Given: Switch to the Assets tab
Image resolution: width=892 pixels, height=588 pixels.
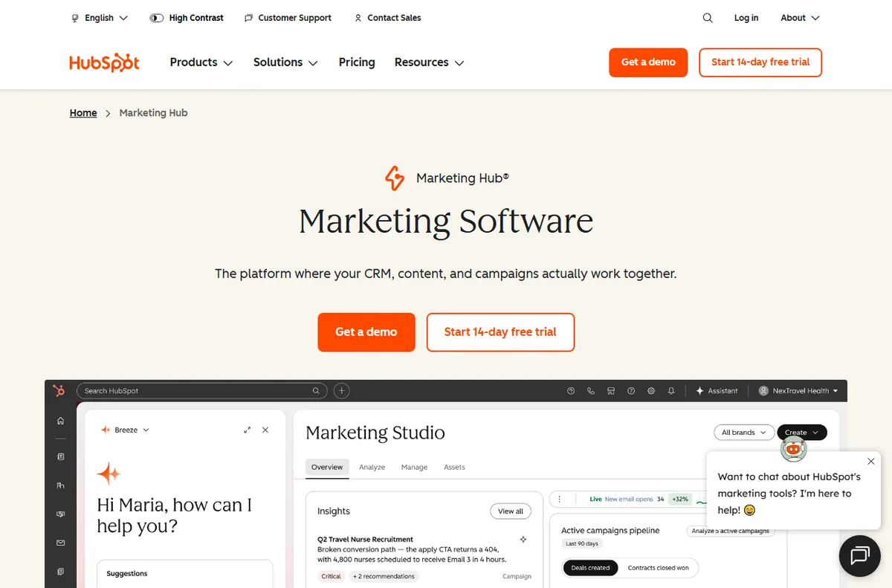Looking at the screenshot, I should pyautogui.click(x=454, y=467).
